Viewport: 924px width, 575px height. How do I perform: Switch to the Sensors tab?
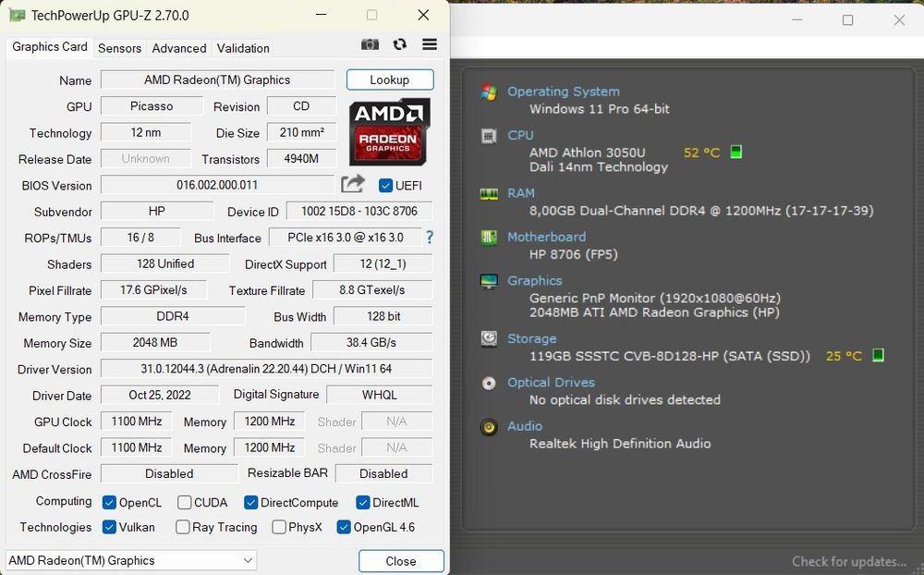tap(119, 48)
